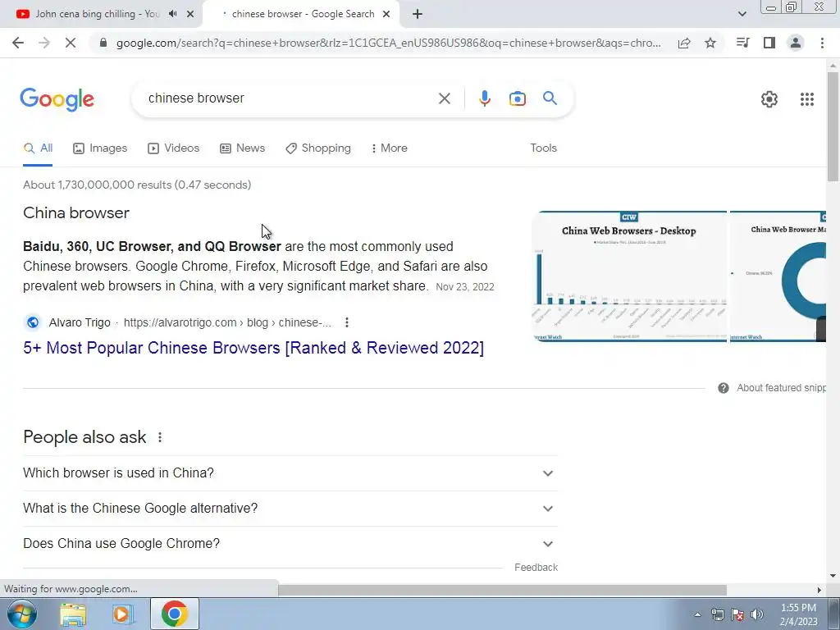Click the alvarotrigo.com URL breadcrumb
The width and height of the screenshot is (840, 630).
coord(227,322)
